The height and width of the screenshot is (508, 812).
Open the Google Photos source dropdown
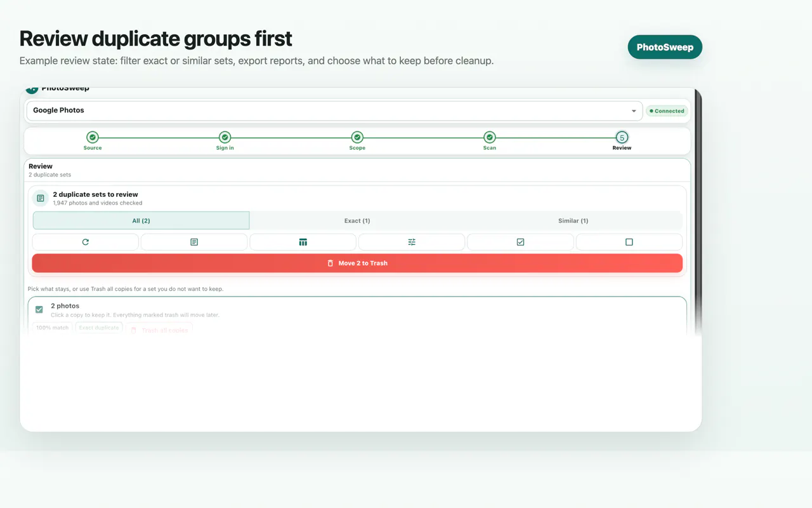tap(334, 110)
